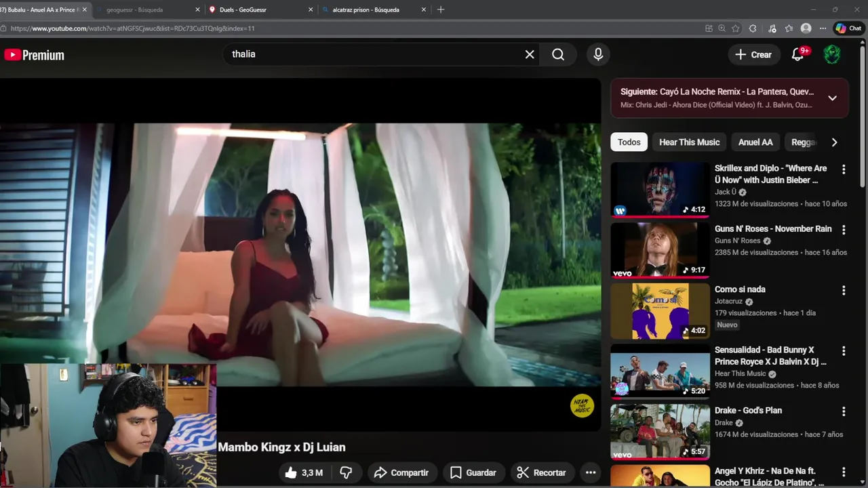Open a new browser tab
The height and width of the screenshot is (488, 868).
[441, 9]
